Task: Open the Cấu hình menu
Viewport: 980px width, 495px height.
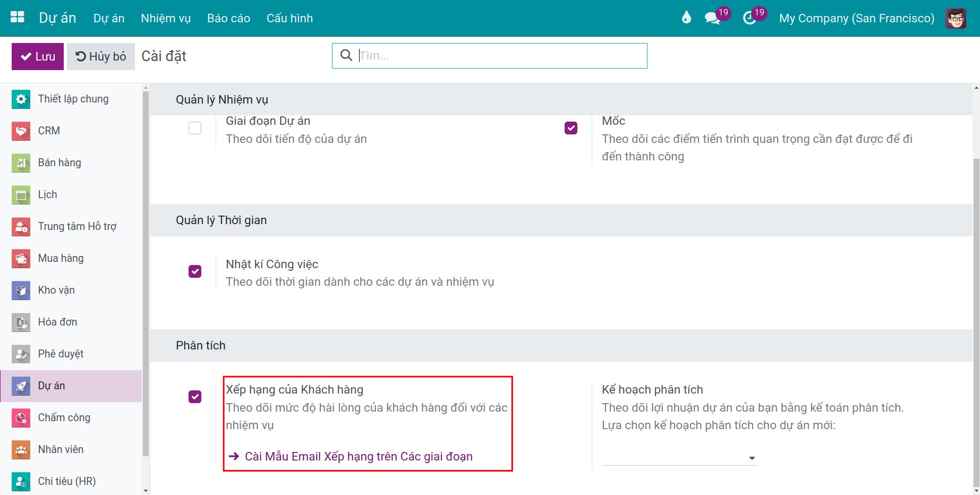Action: [x=289, y=18]
